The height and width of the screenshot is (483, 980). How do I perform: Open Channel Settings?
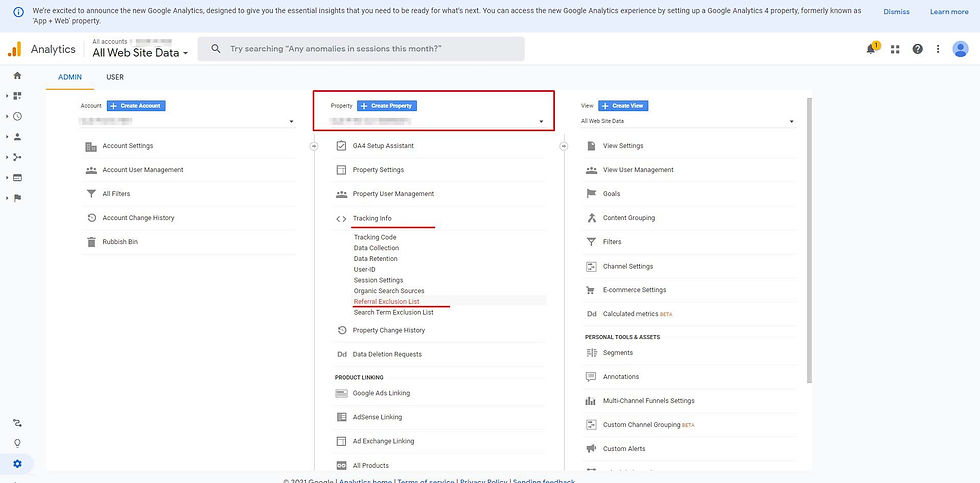coord(628,266)
